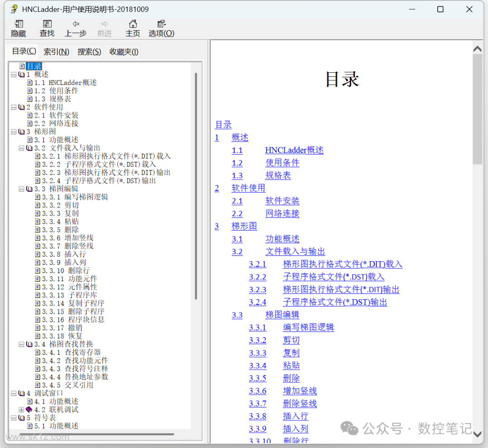Image resolution: width=488 pixels, height=448 pixels.
Task: Click the book icon beside 4 调试窗口
Action: point(22,393)
